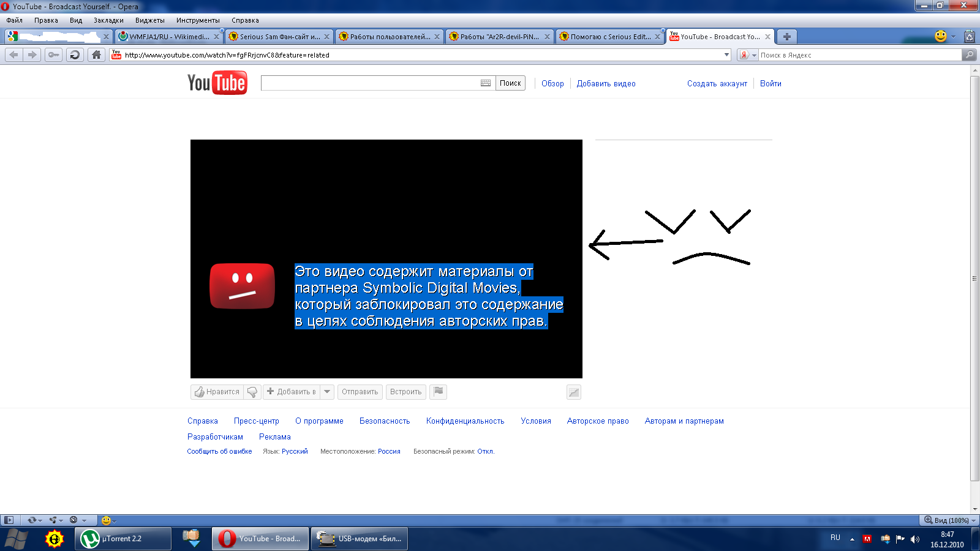The image size is (980, 551).
Task: Open the Закладки menu
Action: [108, 20]
